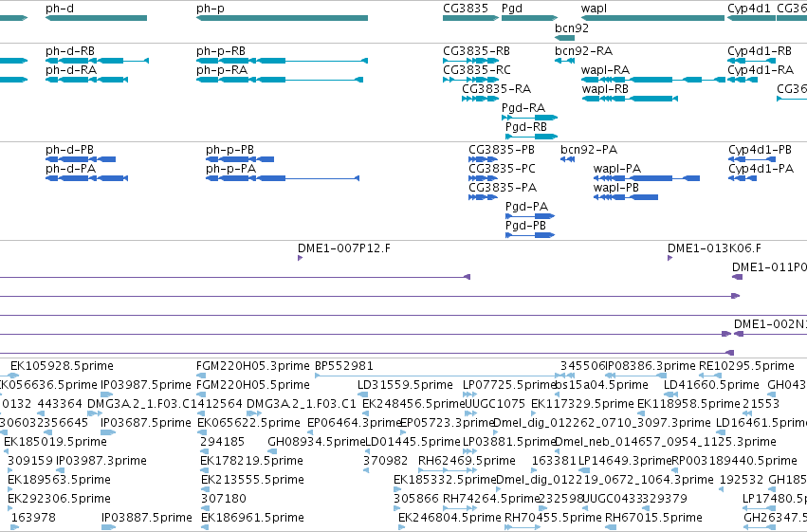Click the Cyp4d1-RA transcript
The height and width of the screenshot is (532, 807).
click(761, 70)
